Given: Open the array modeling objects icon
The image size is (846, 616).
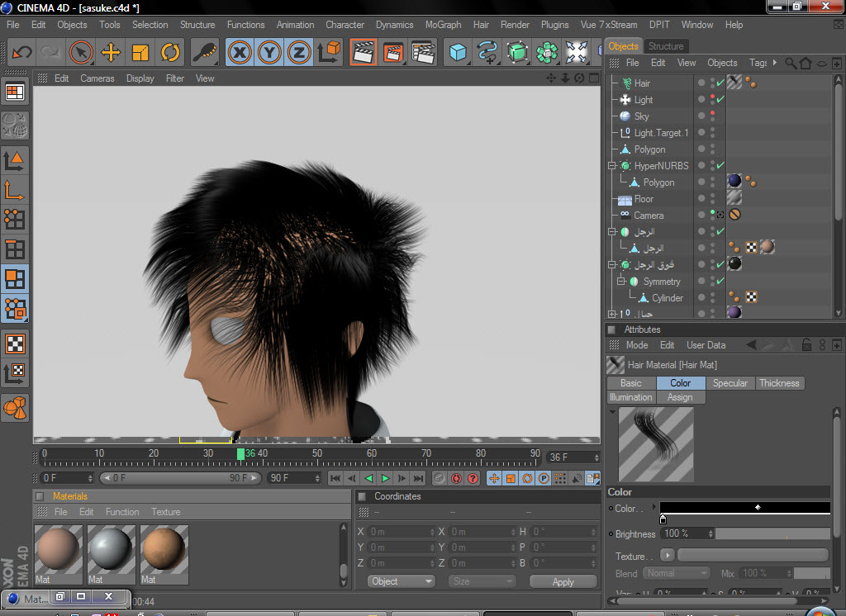Looking at the screenshot, I should pyautogui.click(x=547, y=52).
